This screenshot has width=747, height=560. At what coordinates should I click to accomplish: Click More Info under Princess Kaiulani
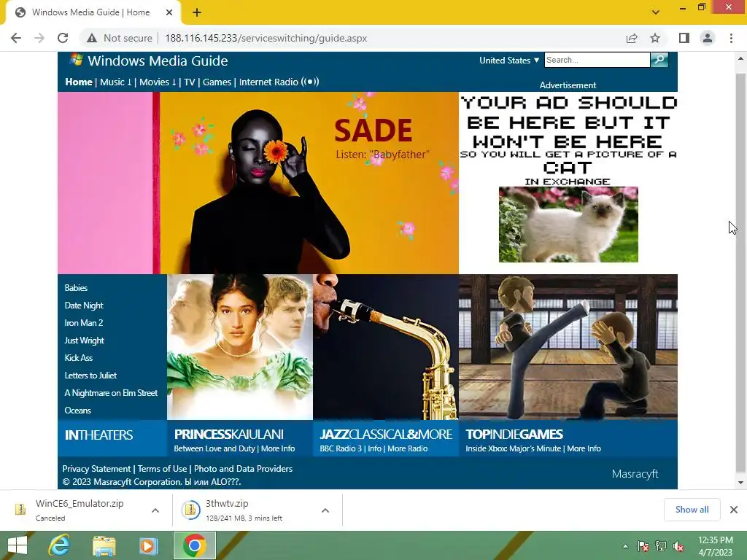click(x=278, y=448)
